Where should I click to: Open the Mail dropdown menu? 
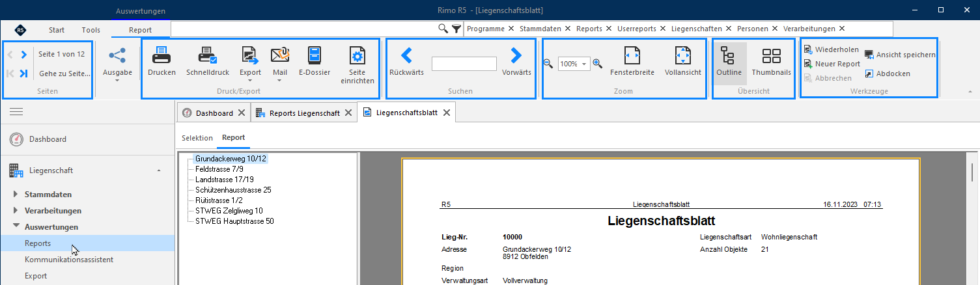click(x=280, y=65)
